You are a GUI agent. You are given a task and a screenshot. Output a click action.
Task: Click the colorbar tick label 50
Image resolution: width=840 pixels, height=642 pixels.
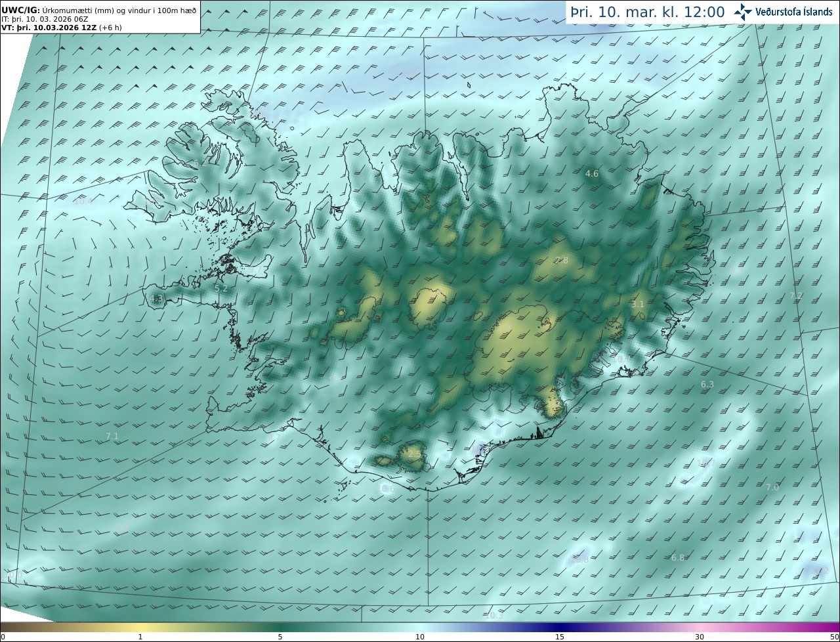click(x=834, y=637)
